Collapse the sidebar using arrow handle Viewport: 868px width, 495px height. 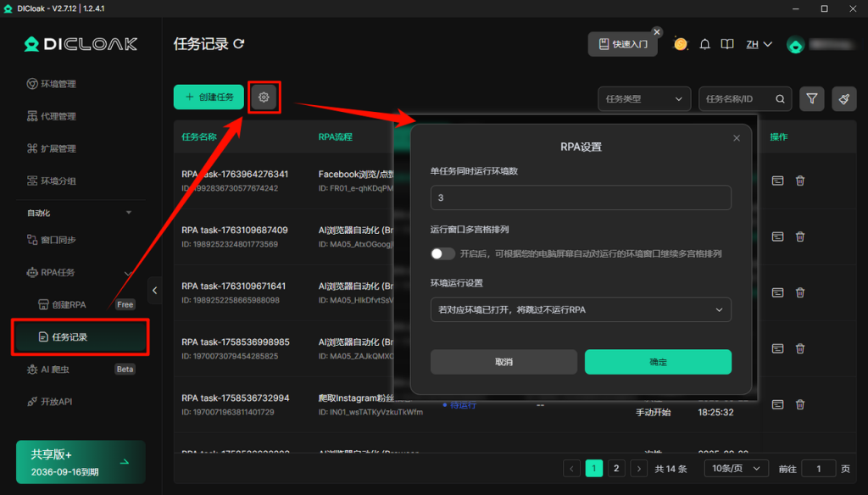pos(154,290)
